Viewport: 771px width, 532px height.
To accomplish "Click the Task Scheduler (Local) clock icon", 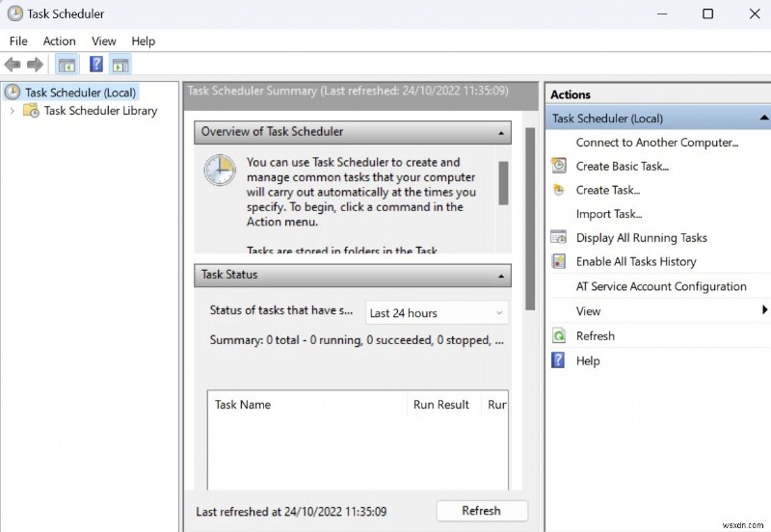I will 13,92.
